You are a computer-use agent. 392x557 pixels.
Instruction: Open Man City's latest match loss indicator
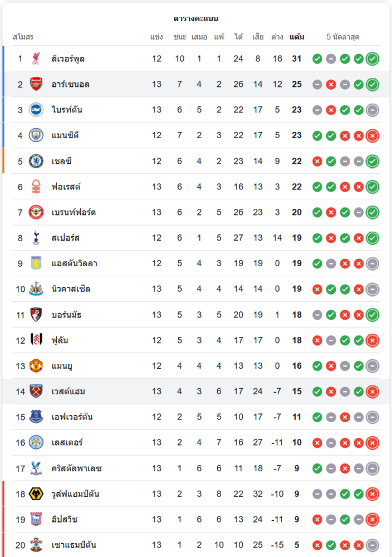coord(373,136)
